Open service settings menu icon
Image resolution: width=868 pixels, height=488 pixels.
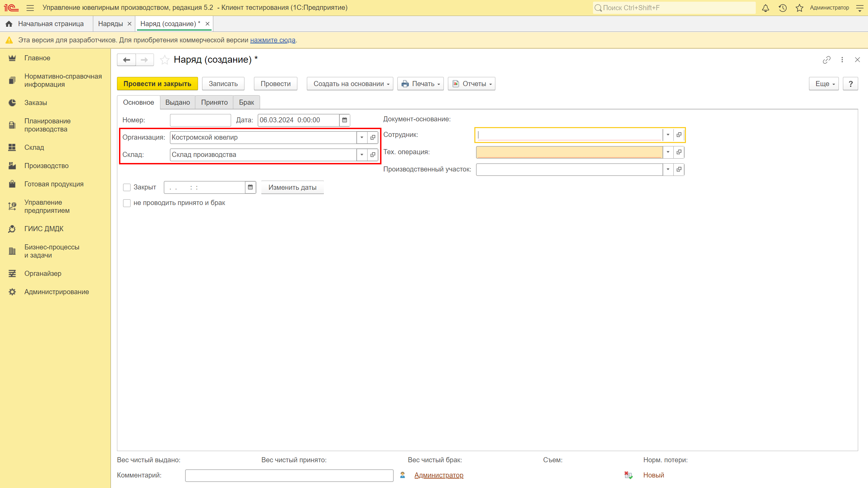coord(860,8)
